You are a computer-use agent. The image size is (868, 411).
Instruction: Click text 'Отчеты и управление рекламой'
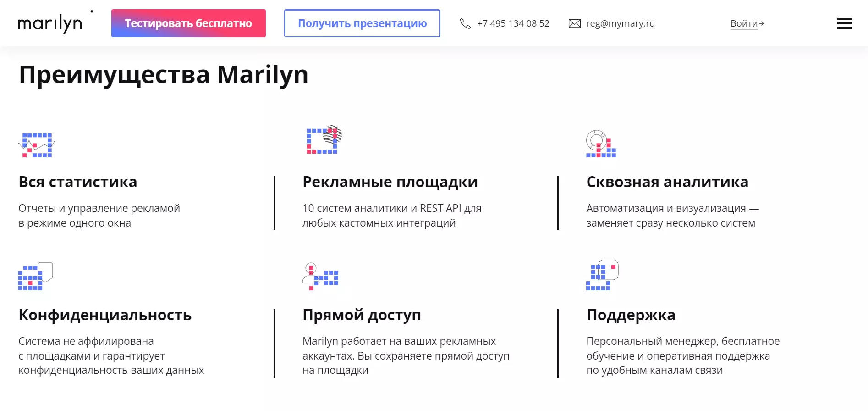point(99,208)
